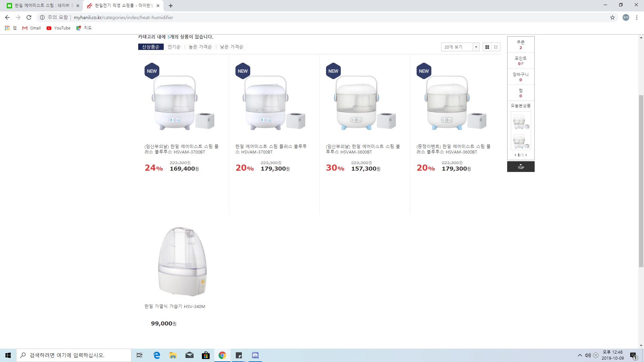Open first recently viewed product thumbnail
This screenshot has width=644, height=362.
tap(521, 122)
